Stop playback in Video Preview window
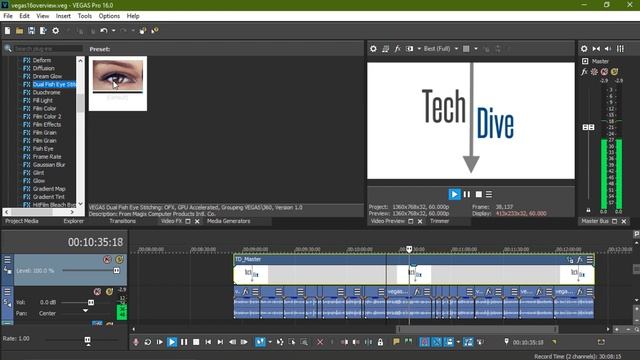 (x=479, y=194)
